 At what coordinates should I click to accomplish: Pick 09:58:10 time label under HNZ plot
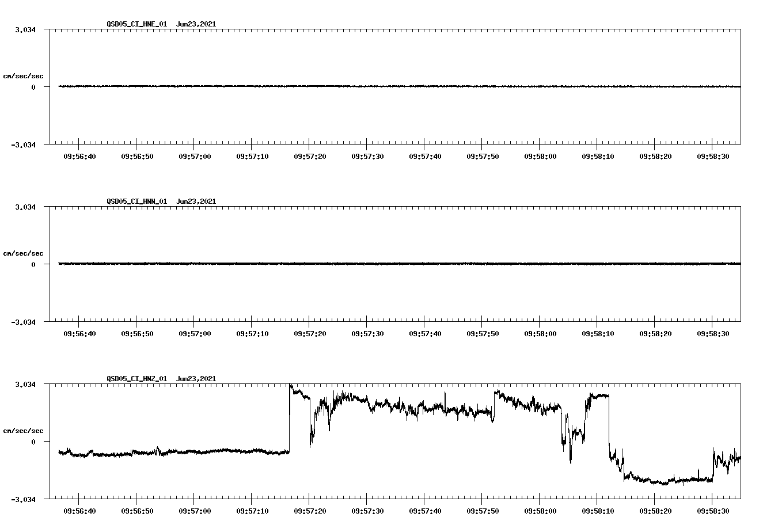[598, 511]
